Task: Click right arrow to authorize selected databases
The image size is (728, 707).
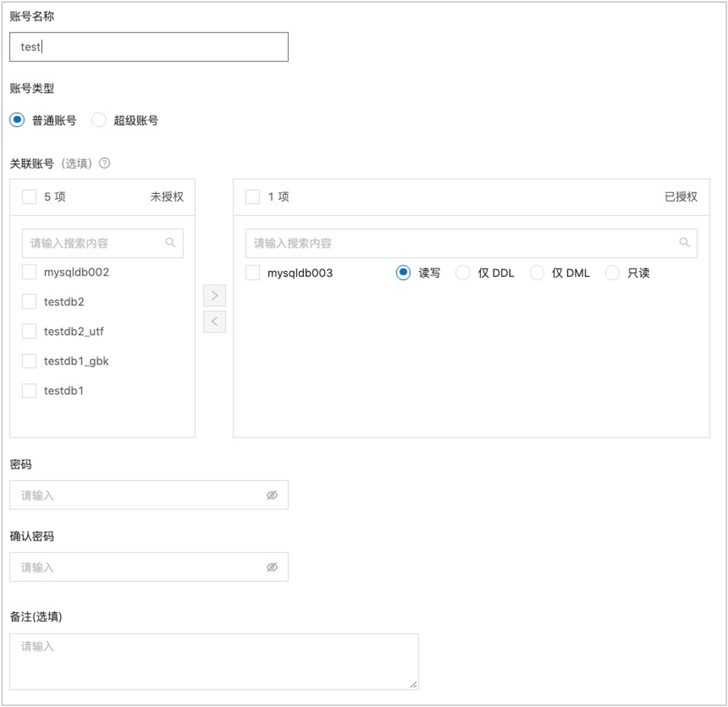Action: [x=214, y=295]
